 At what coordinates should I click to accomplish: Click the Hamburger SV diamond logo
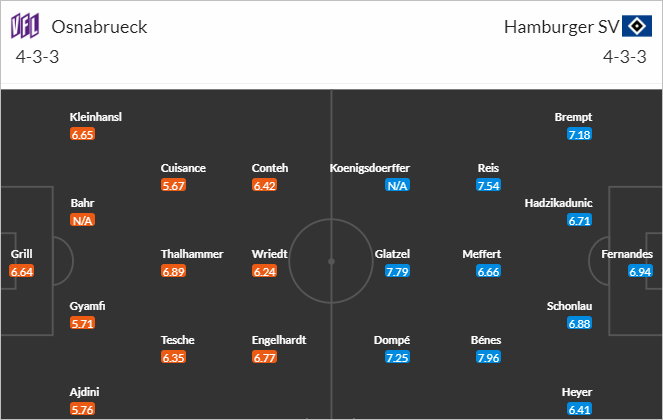(636, 26)
